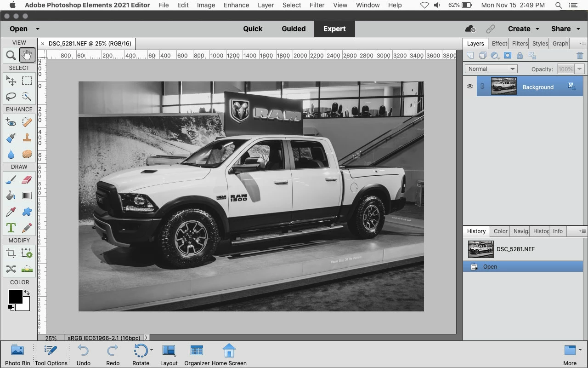Click the Redo button

tap(113, 355)
